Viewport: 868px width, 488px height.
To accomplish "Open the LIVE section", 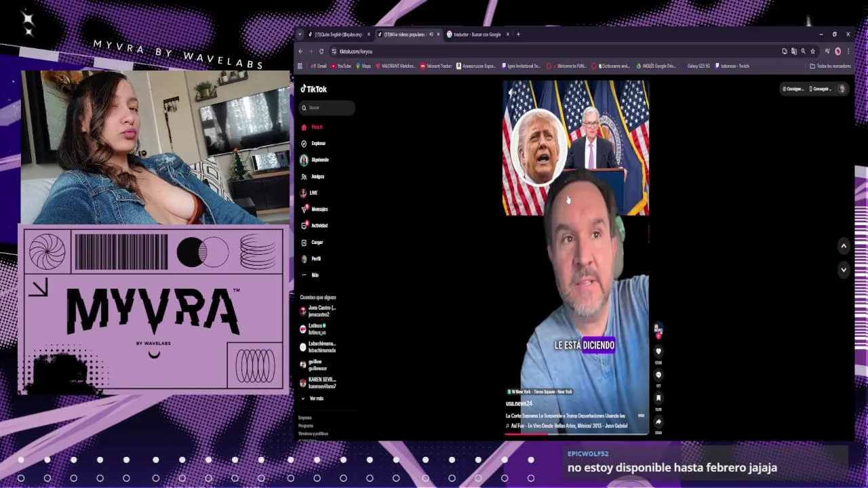I will [309, 193].
